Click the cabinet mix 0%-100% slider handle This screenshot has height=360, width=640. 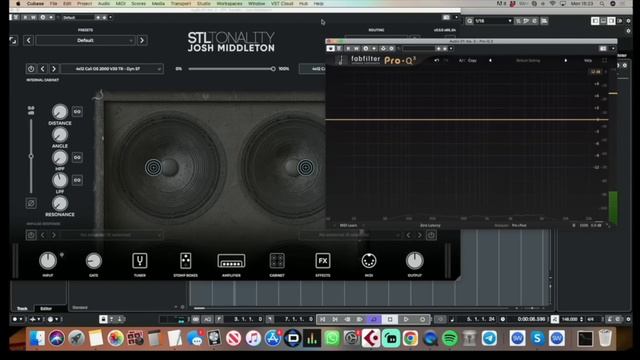(273, 69)
